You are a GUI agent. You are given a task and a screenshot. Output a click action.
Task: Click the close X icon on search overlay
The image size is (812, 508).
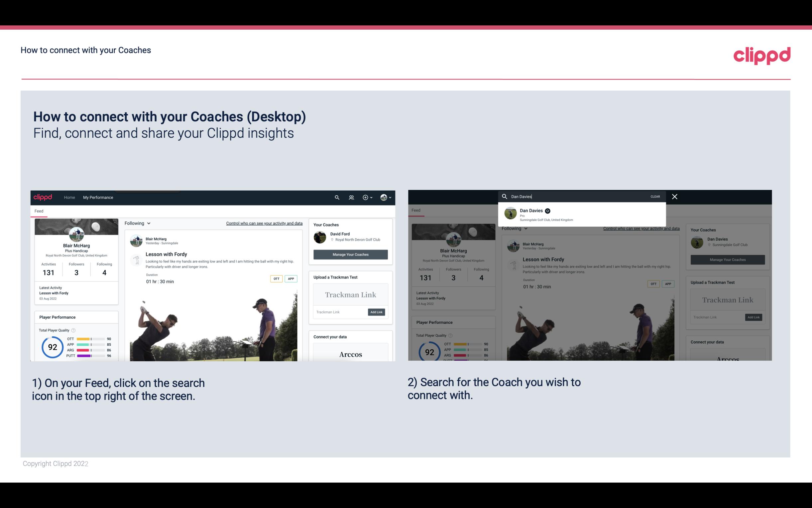(674, 196)
